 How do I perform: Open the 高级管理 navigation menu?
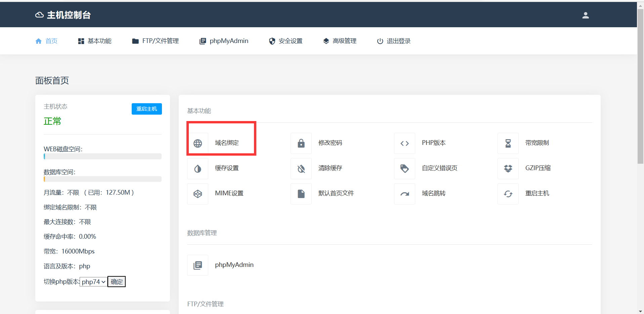(340, 41)
